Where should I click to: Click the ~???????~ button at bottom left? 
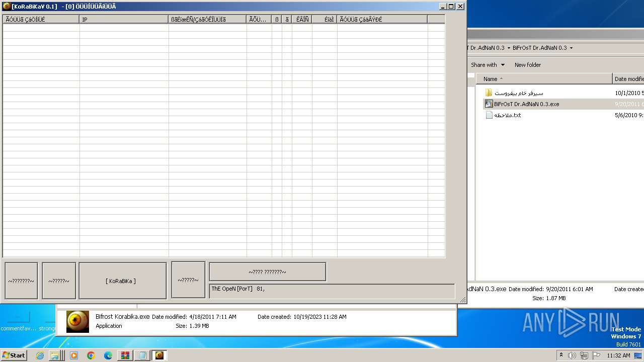pos(21,281)
